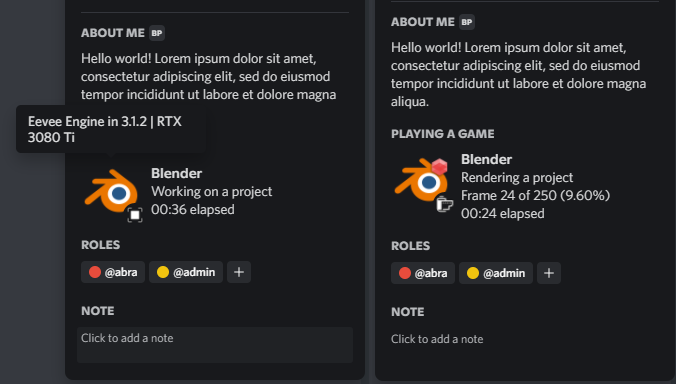Click the @abra role chip in left card

click(x=113, y=272)
